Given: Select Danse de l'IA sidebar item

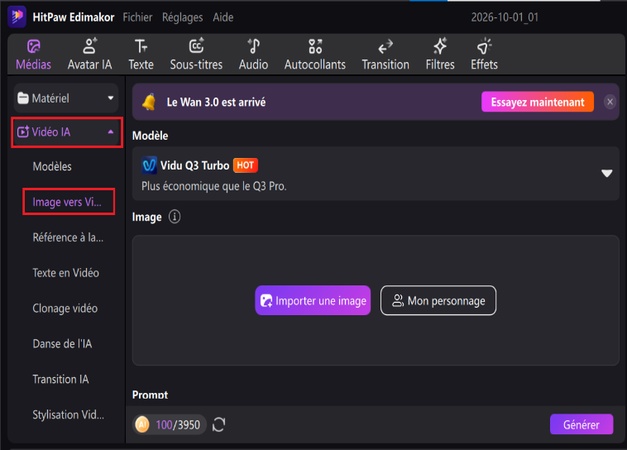Looking at the screenshot, I should point(62,344).
